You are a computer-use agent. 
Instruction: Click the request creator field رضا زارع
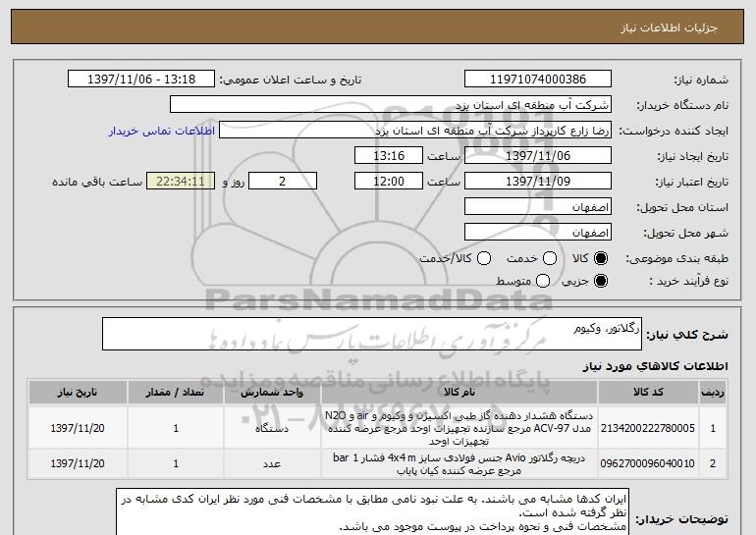click(415, 131)
